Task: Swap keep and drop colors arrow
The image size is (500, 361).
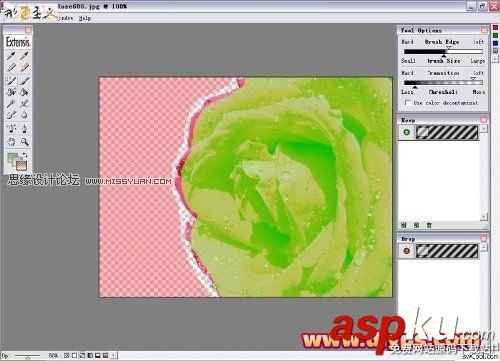Action: [24, 155]
